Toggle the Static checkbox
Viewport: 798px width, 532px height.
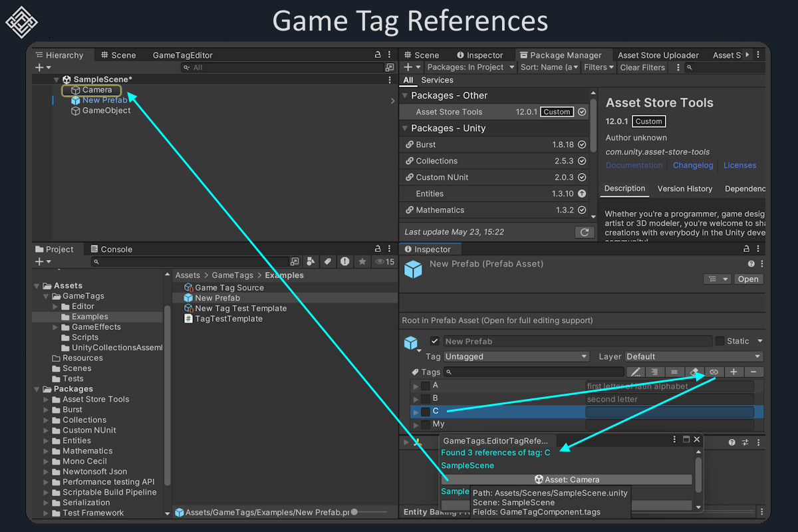coord(720,341)
